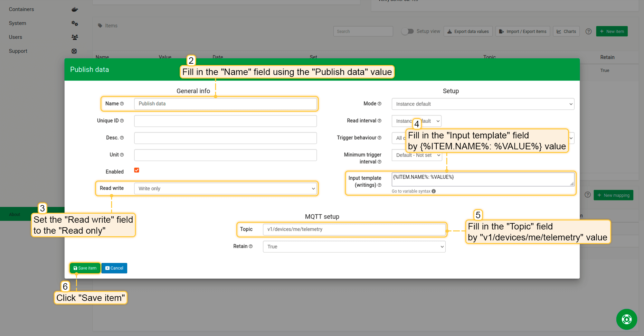Viewport: 644px width, 336px height.
Task: Click the info icon beside variable syntax
Action: 434,191
